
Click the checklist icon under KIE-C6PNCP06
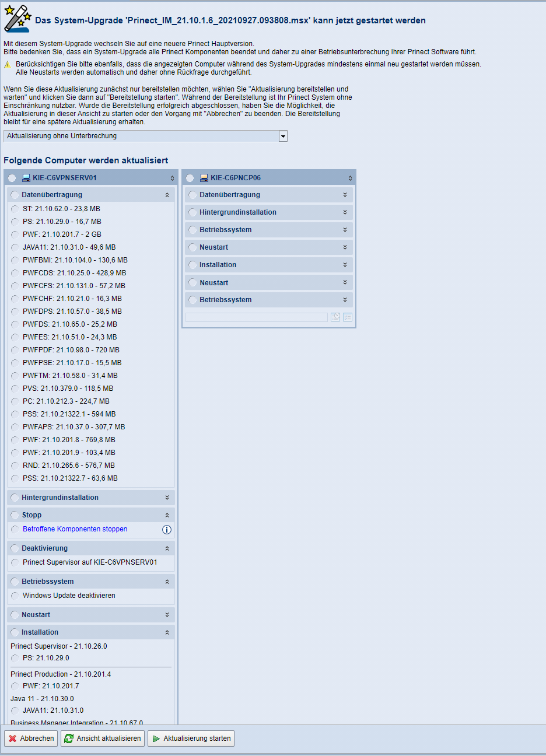(x=348, y=317)
